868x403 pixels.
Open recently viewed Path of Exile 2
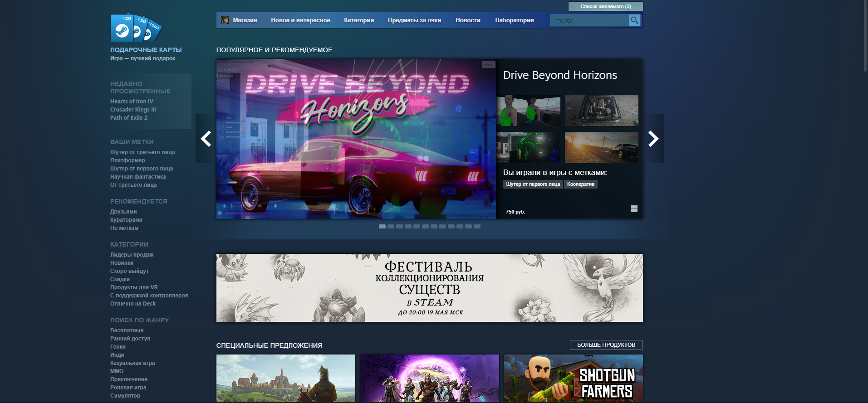[129, 118]
